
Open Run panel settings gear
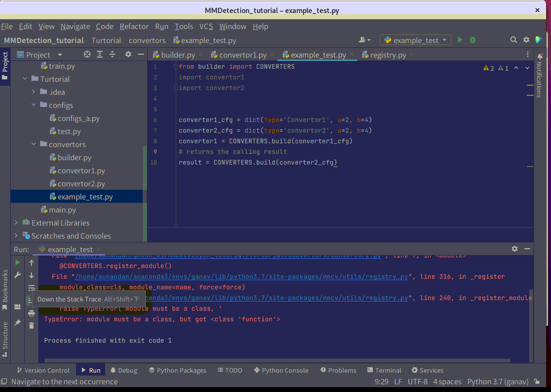[515, 249]
